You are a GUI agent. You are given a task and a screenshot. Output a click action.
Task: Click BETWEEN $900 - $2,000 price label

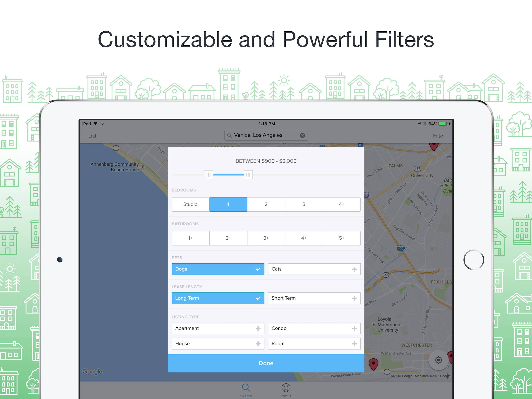point(266,161)
